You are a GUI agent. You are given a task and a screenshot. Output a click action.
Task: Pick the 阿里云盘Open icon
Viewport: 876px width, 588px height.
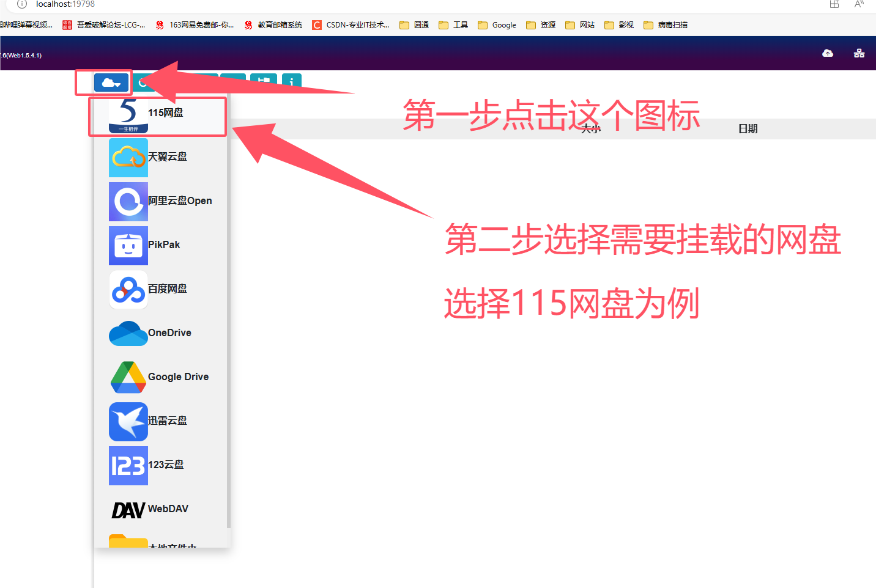point(128,202)
